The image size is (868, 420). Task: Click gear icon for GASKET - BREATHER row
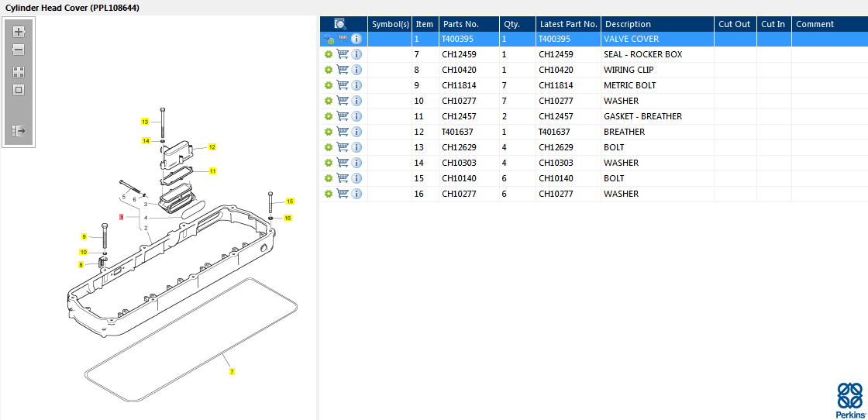[x=328, y=116]
